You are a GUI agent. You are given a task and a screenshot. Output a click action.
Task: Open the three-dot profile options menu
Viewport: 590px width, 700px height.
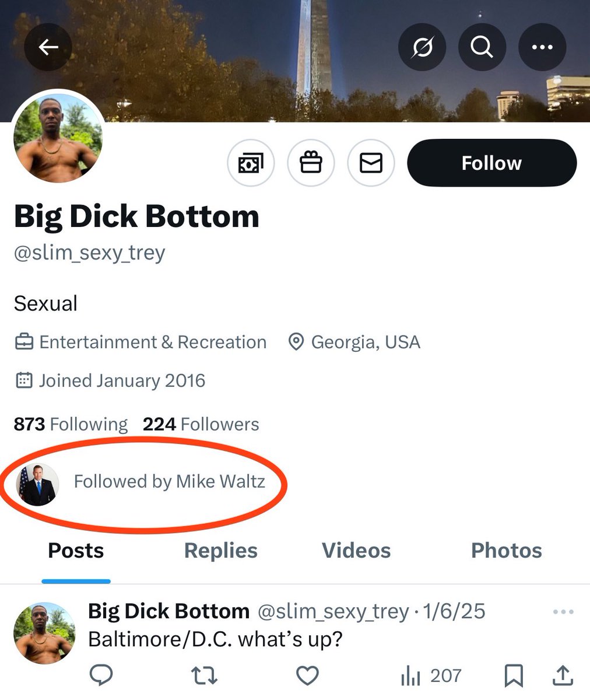pyautogui.click(x=542, y=47)
